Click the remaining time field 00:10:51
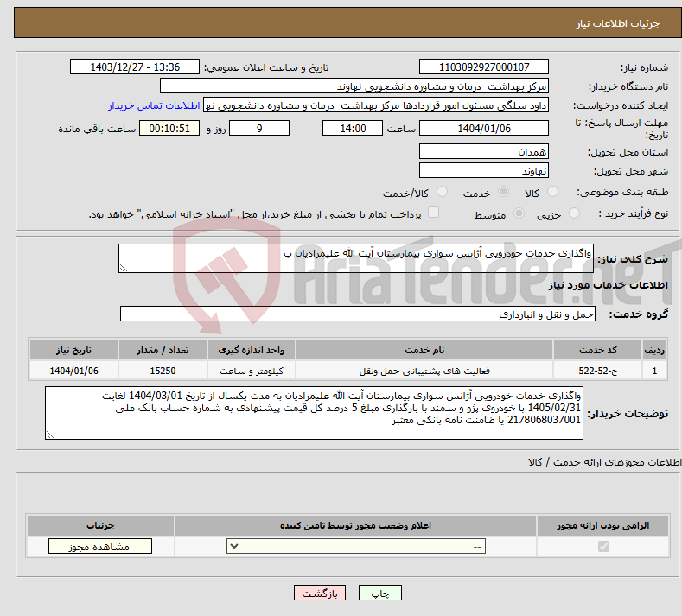The height and width of the screenshot is (616, 682). pyautogui.click(x=169, y=128)
